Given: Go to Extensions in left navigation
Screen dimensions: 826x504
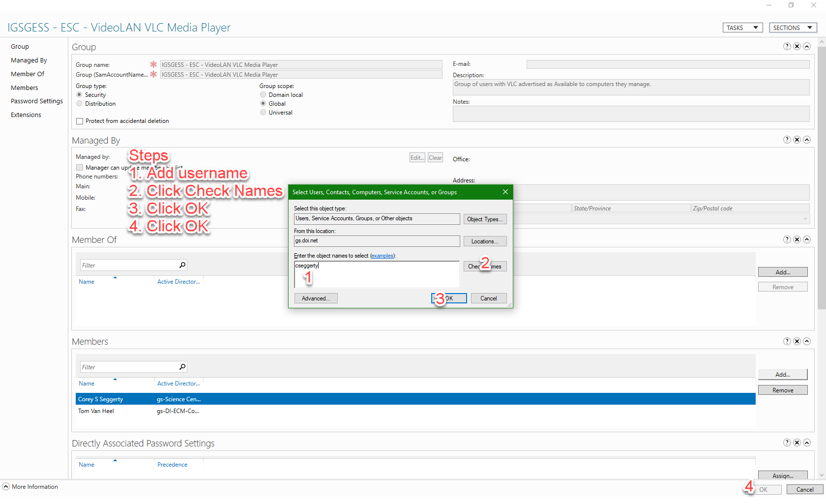Looking at the screenshot, I should coord(26,115).
